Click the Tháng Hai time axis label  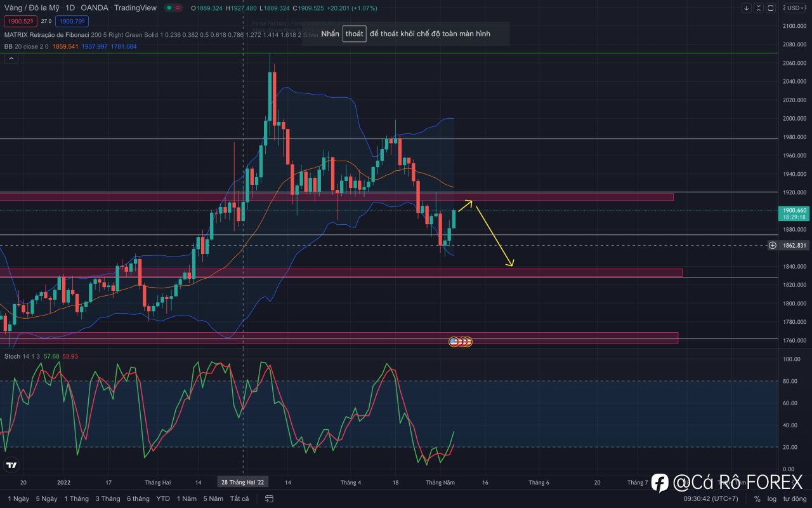[157, 483]
